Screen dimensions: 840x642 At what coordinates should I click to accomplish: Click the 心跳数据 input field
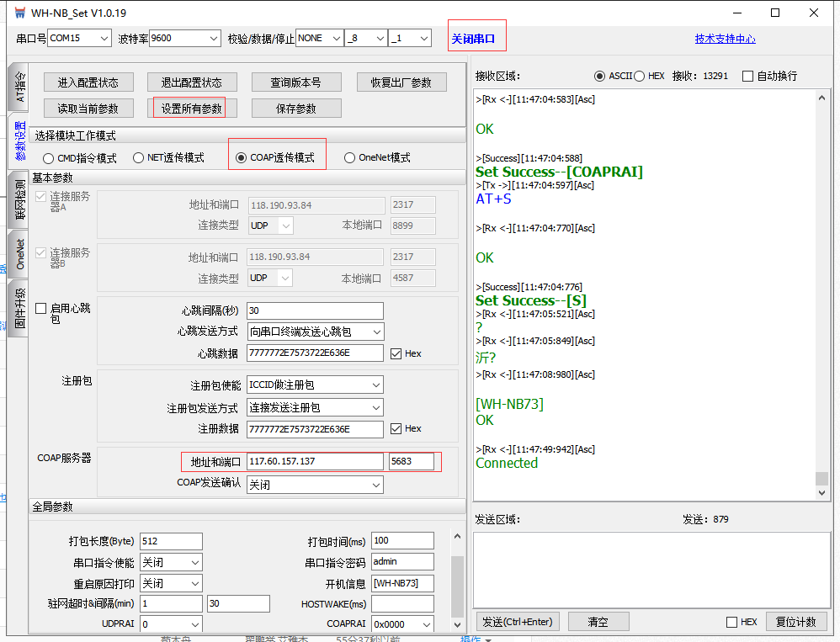coord(315,353)
